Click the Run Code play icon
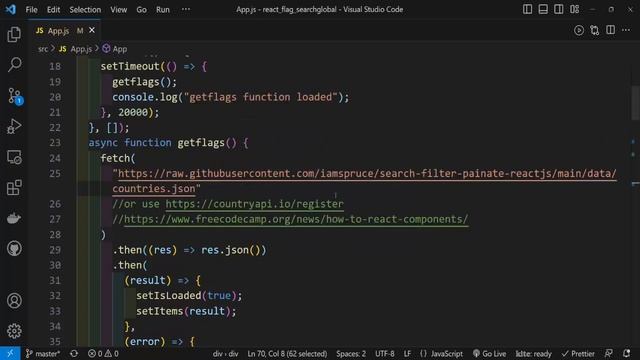The image size is (640, 360). click(x=579, y=30)
